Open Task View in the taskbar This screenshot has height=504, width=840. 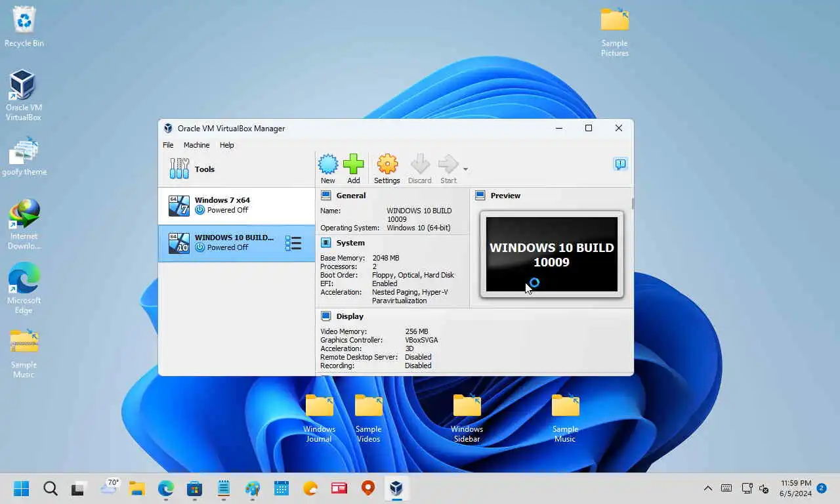coord(79,488)
